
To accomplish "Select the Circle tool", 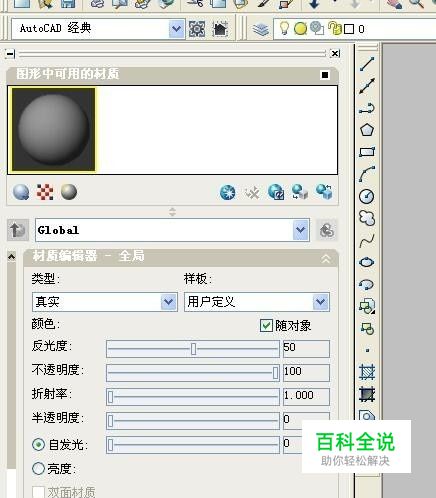I will (x=367, y=196).
